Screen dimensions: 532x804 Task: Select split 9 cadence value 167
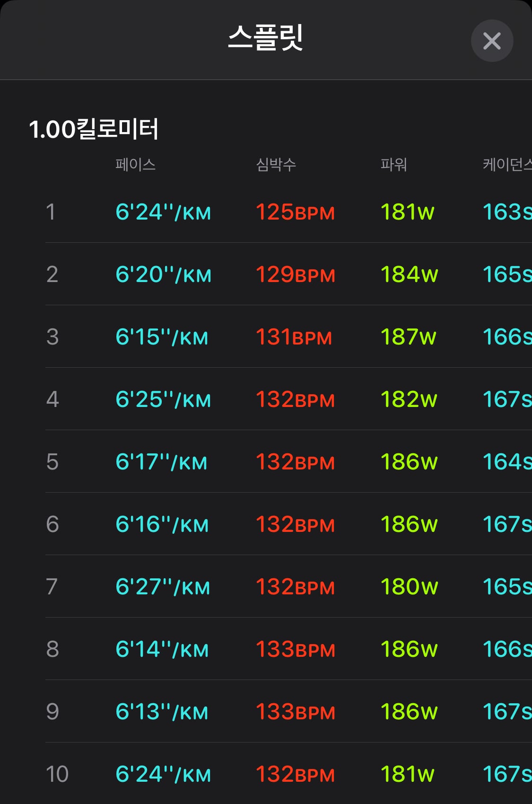coord(507,712)
